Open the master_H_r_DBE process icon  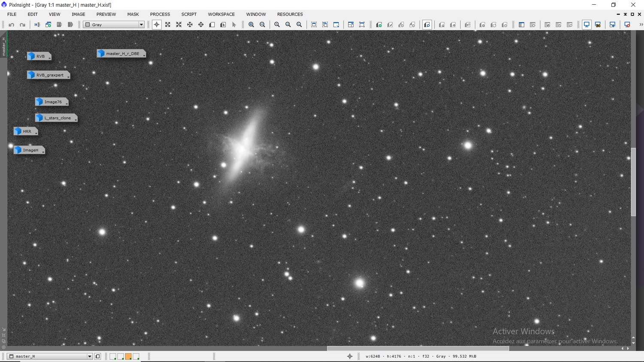tap(122, 53)
